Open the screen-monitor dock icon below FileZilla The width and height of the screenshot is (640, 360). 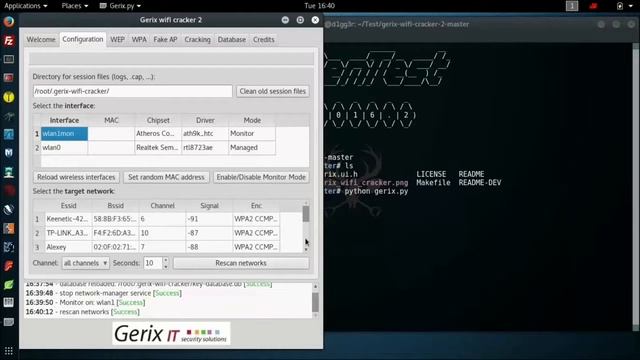coord(9,59)
